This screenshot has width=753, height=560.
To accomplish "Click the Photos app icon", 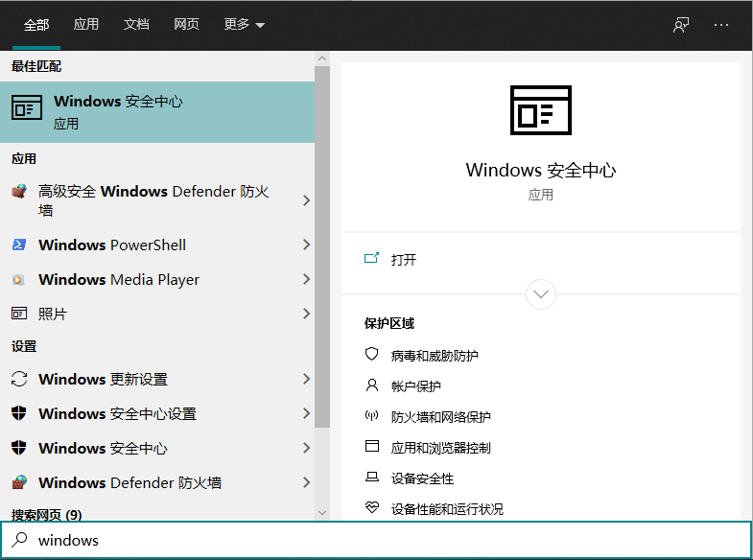I will point(18,314).
